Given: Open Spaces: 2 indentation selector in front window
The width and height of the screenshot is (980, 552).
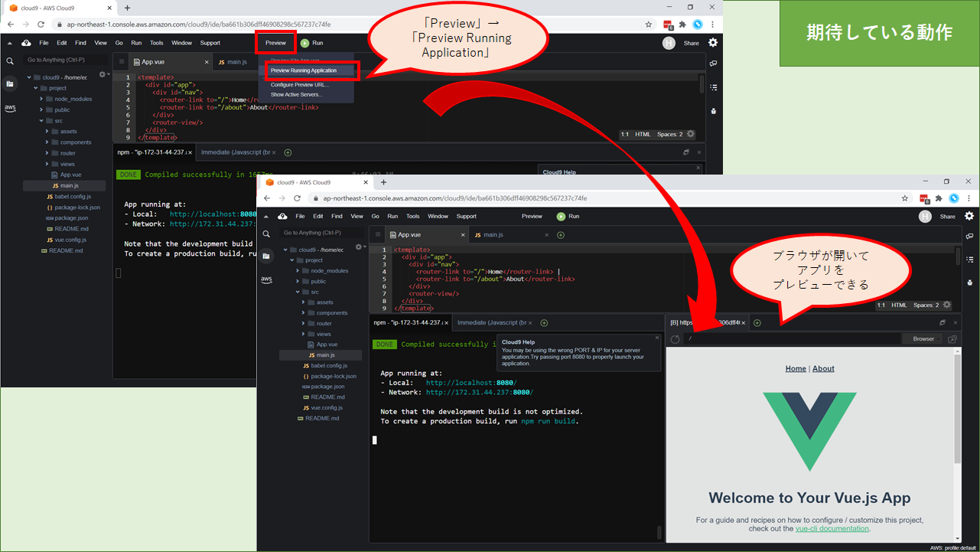Looking at the screenshot, I should (926, 305).
